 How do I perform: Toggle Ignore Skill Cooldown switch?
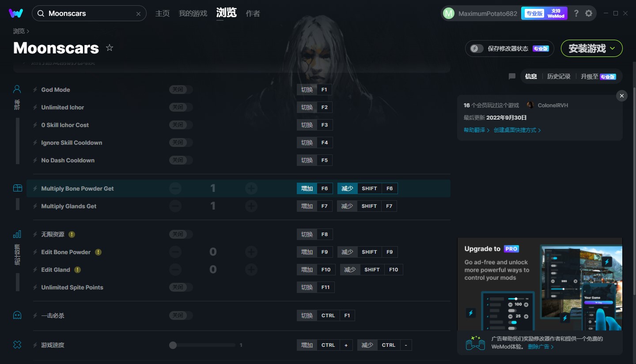click(x=181, y=143)
